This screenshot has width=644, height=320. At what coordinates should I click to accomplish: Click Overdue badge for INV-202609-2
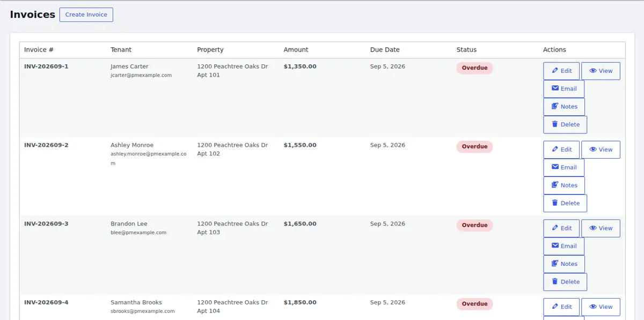[475, 147]
